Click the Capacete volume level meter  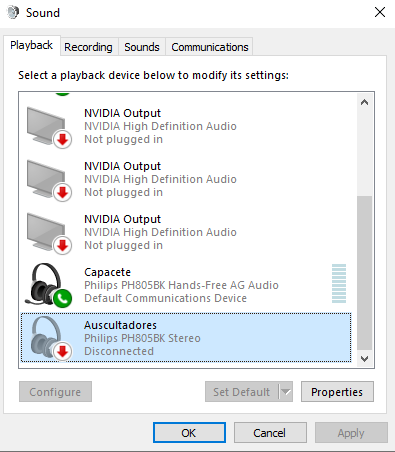[x=339, y=283]
